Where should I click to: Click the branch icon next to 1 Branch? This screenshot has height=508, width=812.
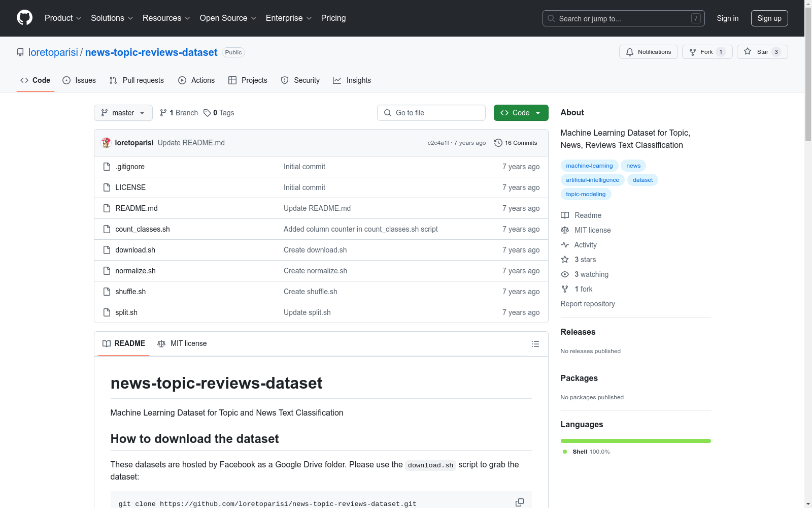click(163, 113)
